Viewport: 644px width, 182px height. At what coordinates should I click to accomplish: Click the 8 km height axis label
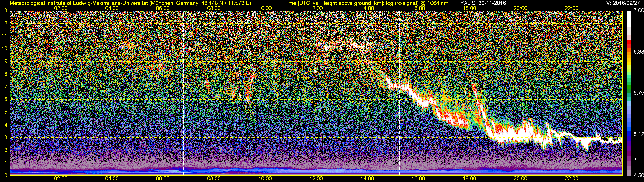(6, 74)
